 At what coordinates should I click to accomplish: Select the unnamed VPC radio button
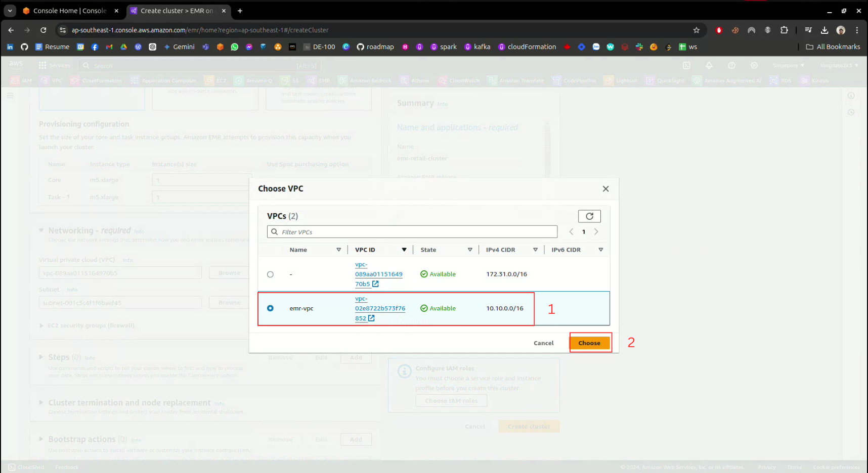click(270, 274)
